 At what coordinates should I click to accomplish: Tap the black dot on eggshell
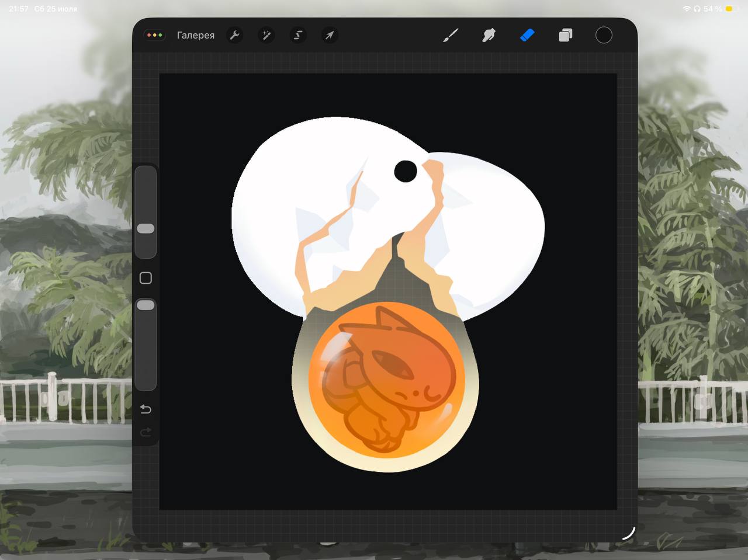point(406,171)
